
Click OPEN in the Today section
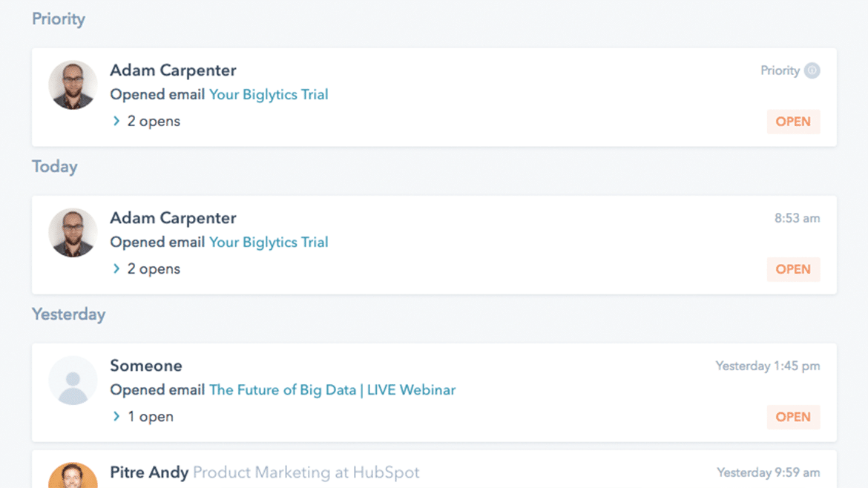coord(792,268)
